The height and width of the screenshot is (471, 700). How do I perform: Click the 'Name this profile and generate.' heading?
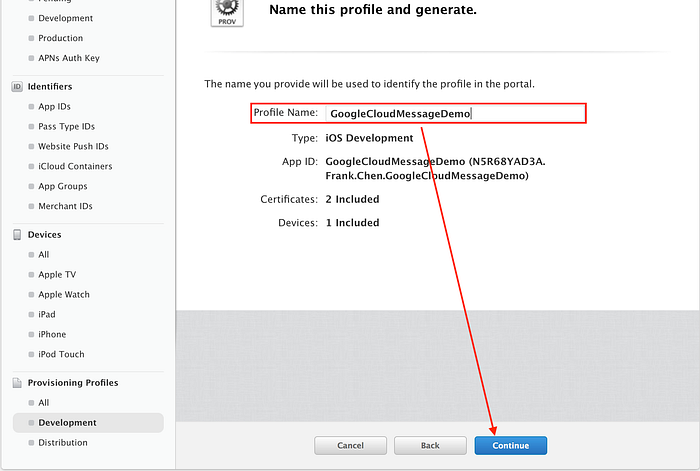point(373,9)
